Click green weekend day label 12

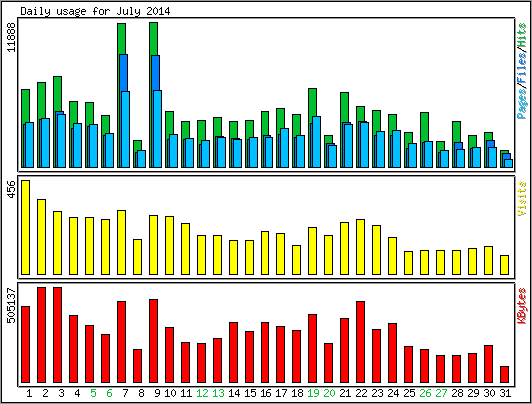point(202,393)
